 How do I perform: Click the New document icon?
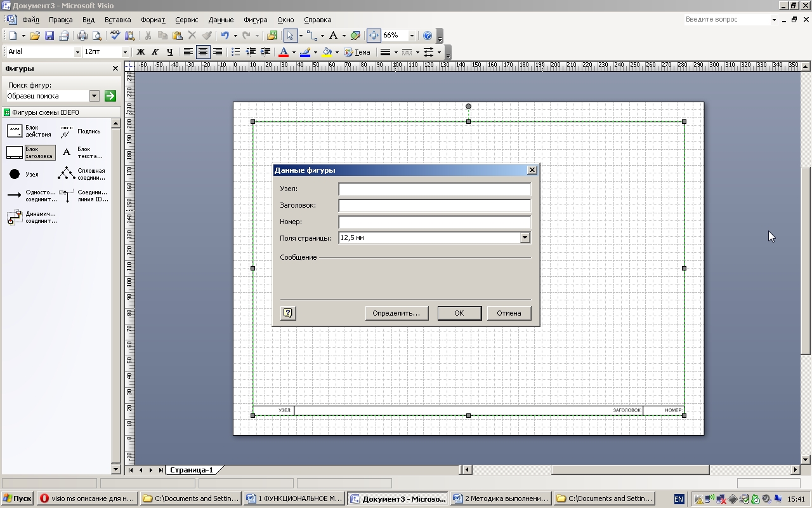pyautogui.click(x=13, y=36)
